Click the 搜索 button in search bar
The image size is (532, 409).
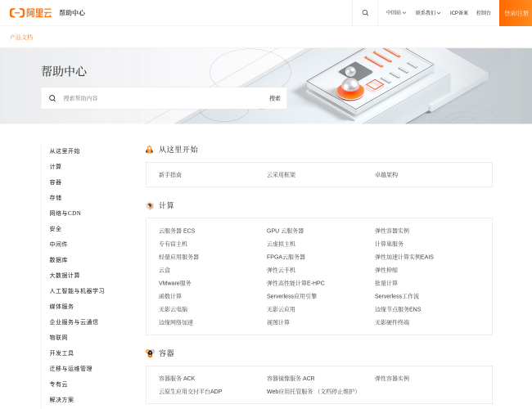tap(275, 98)
